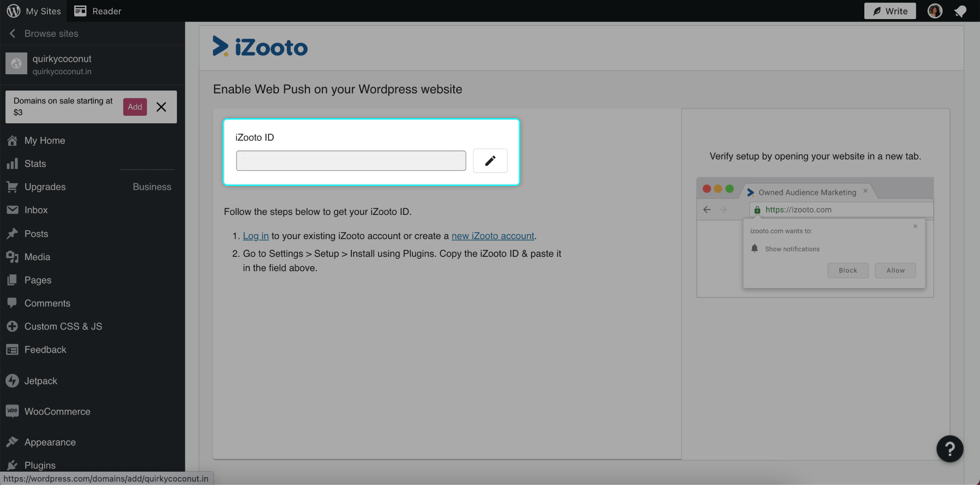Click the Posts pin icon
Screen dimensions: 980x485
12,234
